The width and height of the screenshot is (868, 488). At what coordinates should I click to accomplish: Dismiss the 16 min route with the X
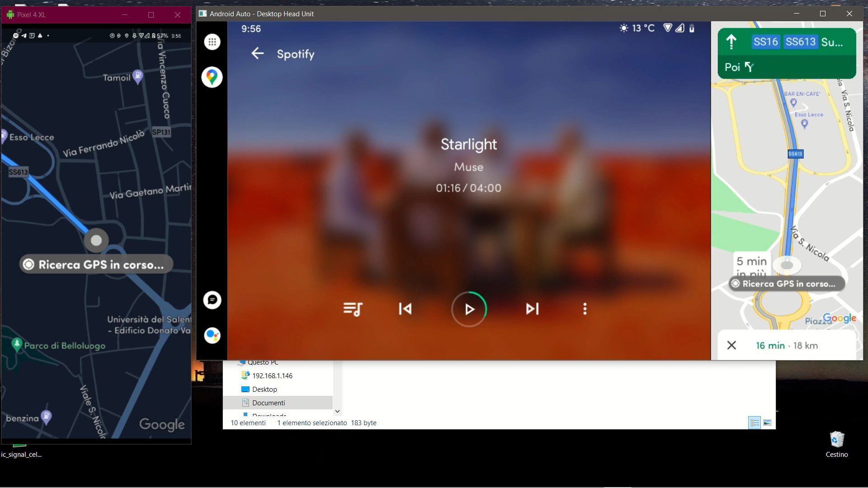click(x=731, y=345)
